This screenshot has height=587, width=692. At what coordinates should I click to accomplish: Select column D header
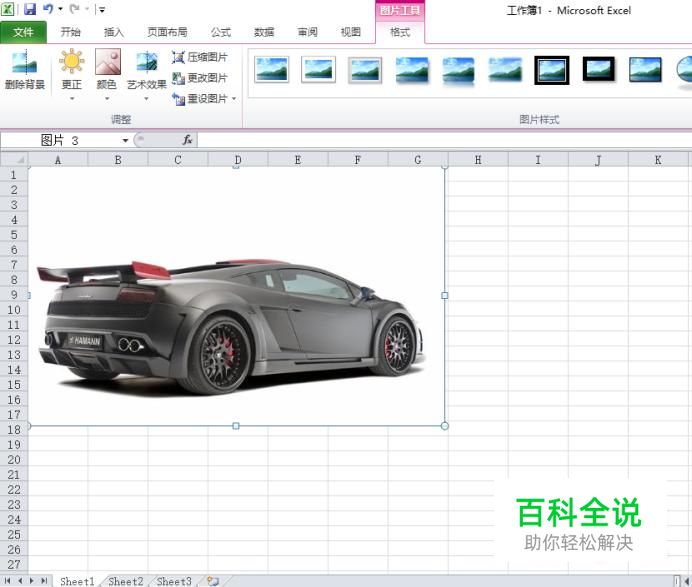[238, 160]
